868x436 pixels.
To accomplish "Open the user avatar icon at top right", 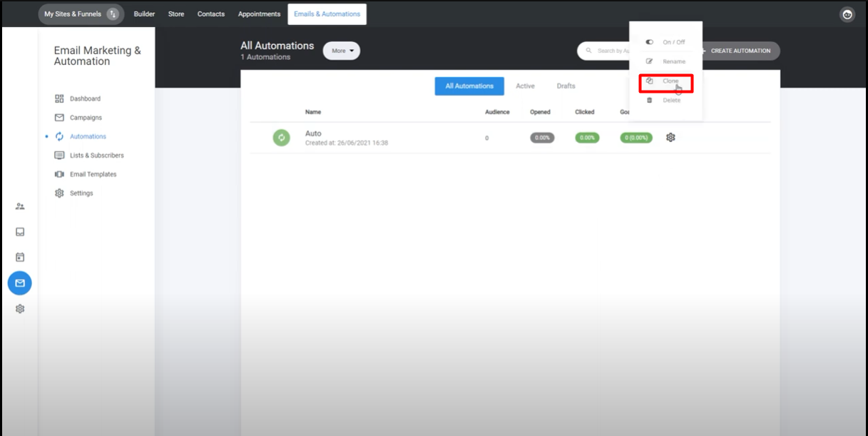I will point(847,14).
